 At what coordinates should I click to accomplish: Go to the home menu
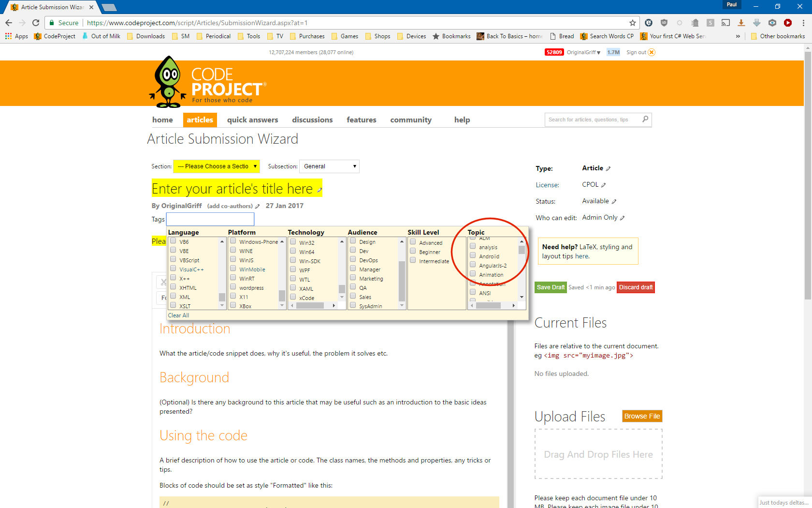click(162, 120)
